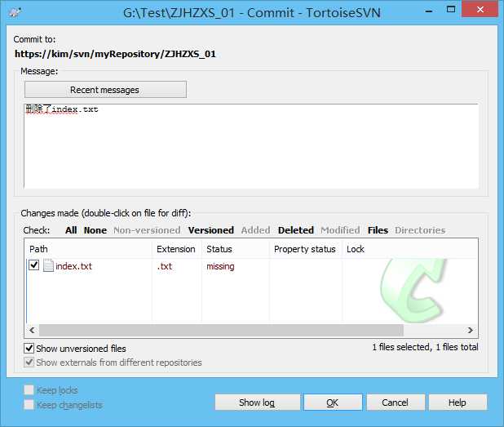Check All files link
Screen dimensions: 504x427
71,230
